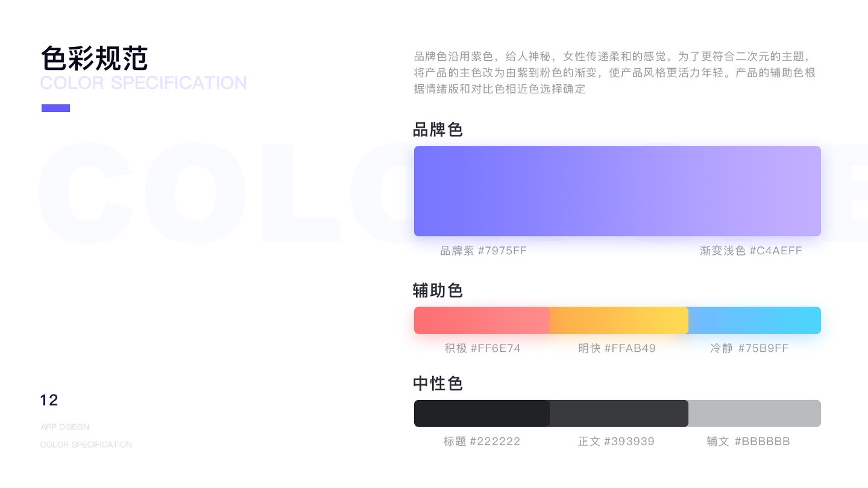
Task: Click the 中性色 section heading
Action: click(438, 383)
